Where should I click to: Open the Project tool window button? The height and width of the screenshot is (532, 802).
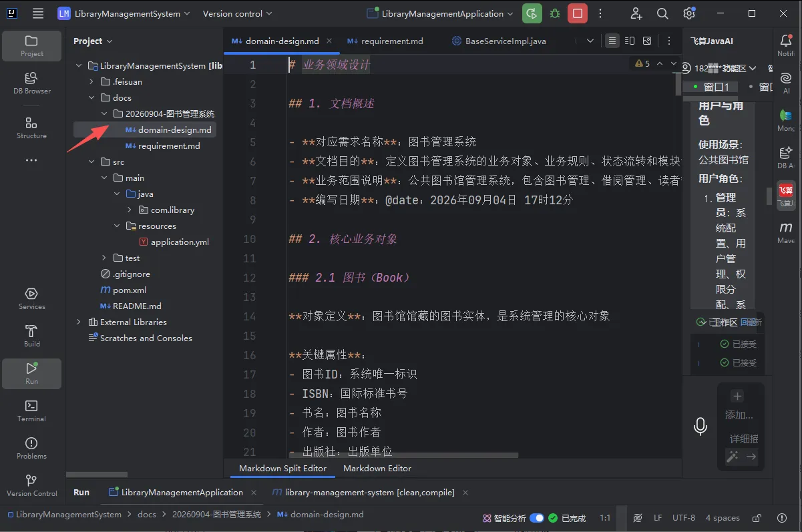pyautogui.click(x=31, y=46)
